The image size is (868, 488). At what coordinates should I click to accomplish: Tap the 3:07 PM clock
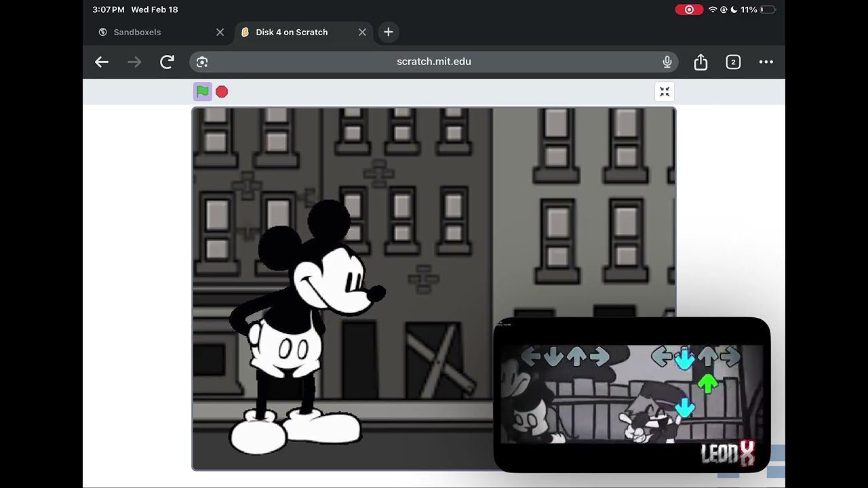point(108,9)
